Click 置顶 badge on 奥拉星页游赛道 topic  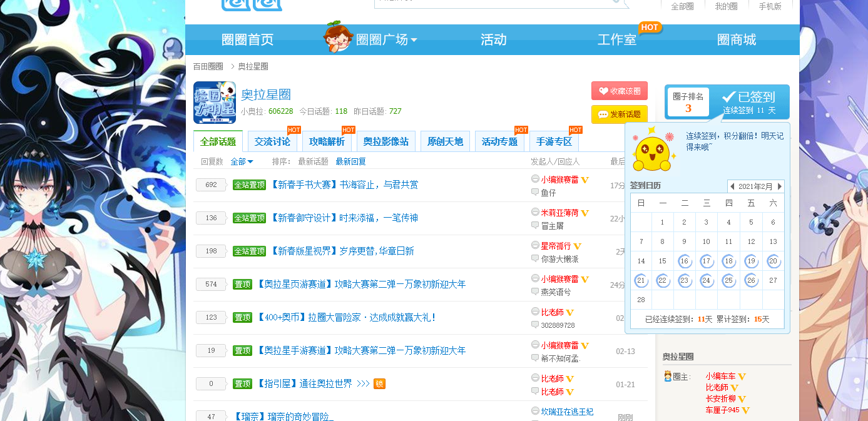tap(243, 285)
